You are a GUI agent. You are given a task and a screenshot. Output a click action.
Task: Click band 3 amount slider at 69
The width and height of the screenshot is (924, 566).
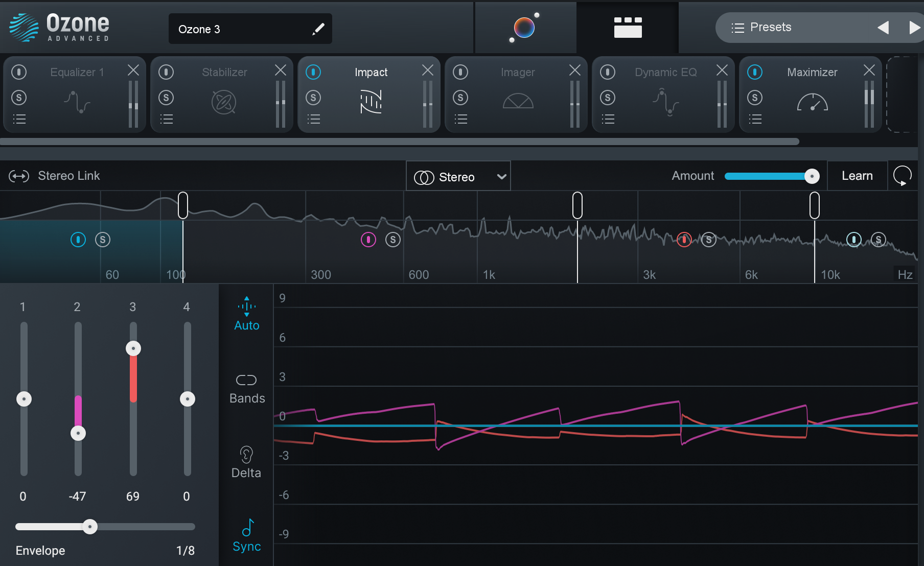pos(133,348)
